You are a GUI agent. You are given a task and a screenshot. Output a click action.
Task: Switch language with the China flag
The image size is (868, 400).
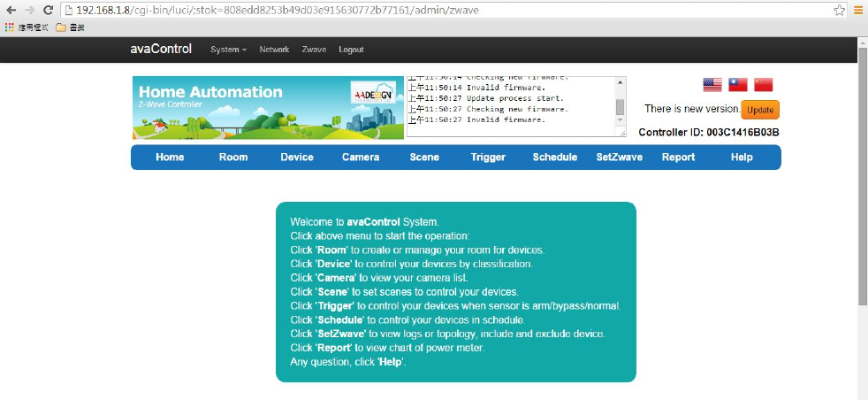[x=764, y=85]
